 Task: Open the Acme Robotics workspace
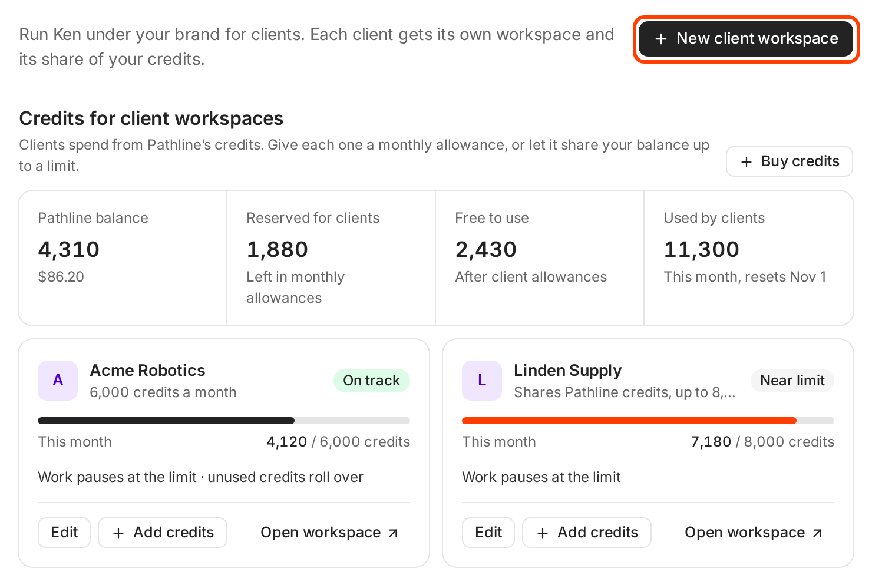tap(330, 533)
